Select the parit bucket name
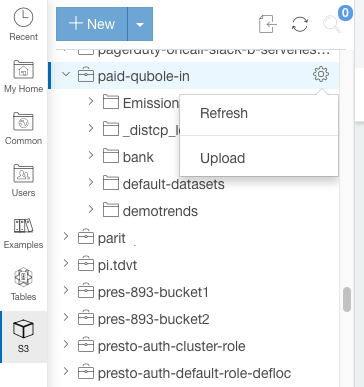The height and width of the screenshot is (387, 364). 112,238
